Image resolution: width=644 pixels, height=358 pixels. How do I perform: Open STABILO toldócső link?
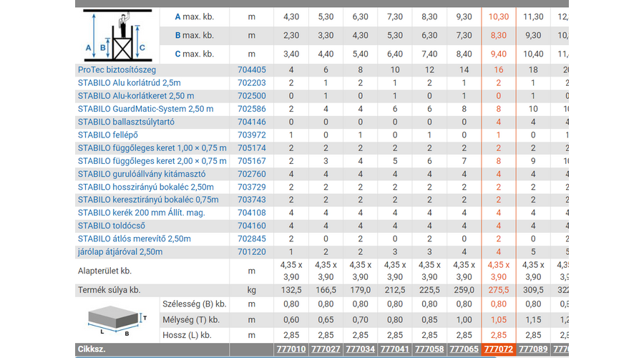coord(112,226)
